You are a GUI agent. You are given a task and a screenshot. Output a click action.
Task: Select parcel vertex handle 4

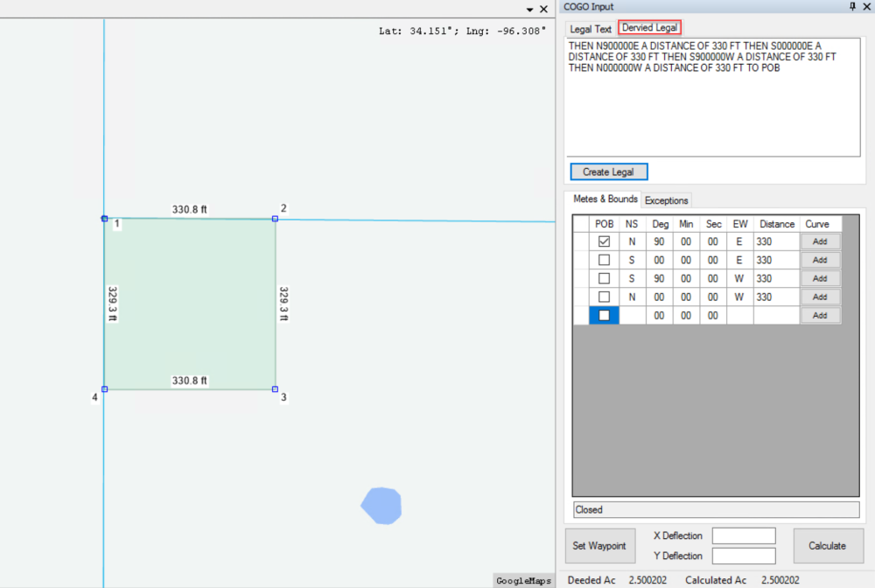coord(104,388)
